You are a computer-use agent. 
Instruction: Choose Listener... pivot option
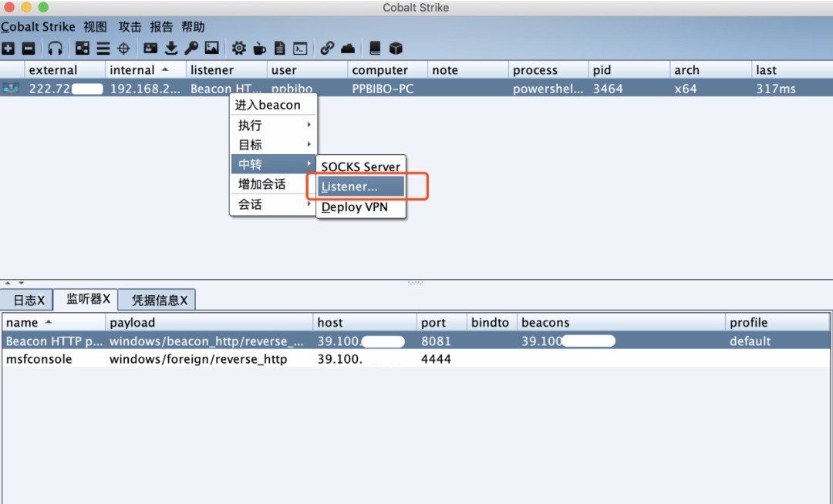pos(361,186)
